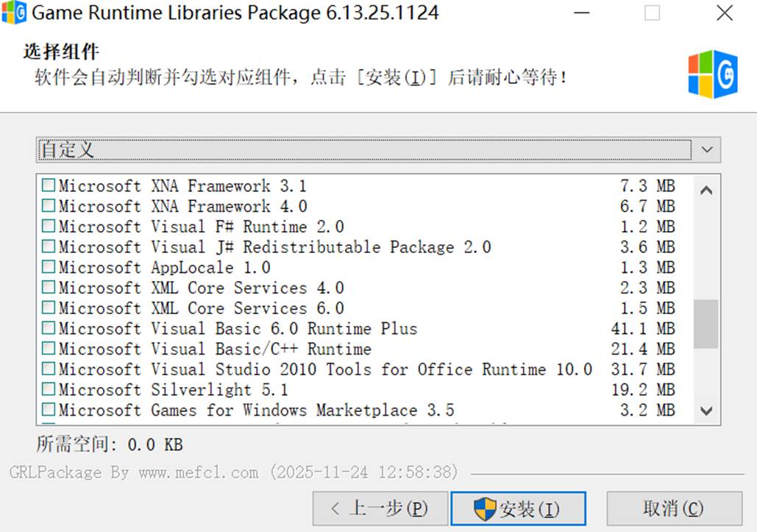This screenshot has height=532, width=757.
Task: Click the 6.7 MB size value
Action: [x=647, y=206]
